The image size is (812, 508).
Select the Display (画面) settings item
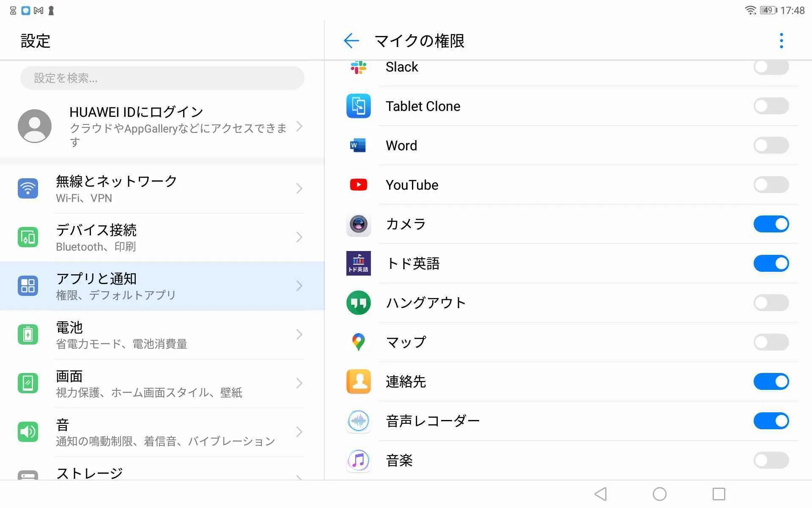coord(161,384)
